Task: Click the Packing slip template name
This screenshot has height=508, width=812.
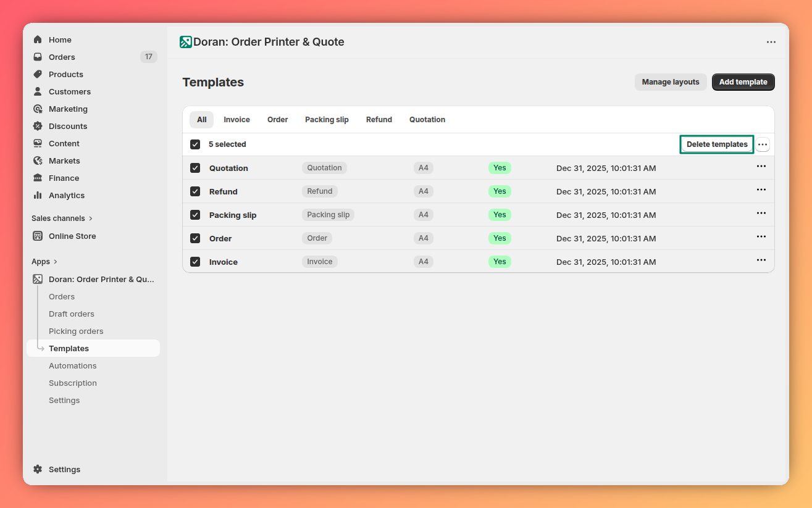Action: (233, 215)
